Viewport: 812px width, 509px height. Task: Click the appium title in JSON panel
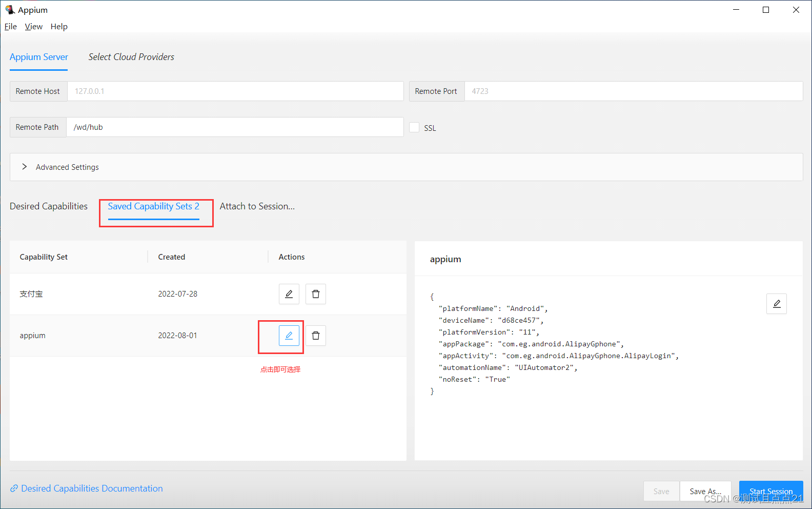point(445,259)
